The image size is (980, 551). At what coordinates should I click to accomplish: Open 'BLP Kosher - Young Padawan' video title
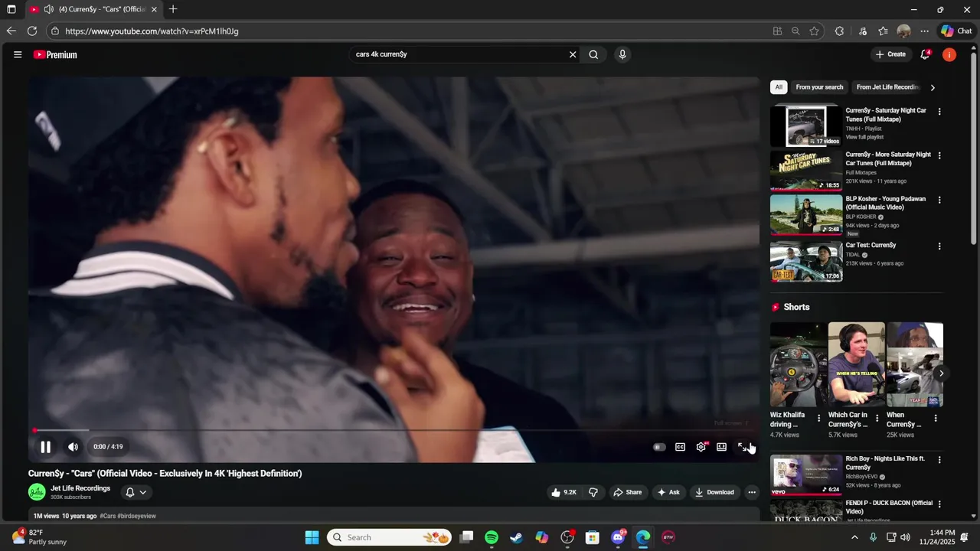point(886,203)
